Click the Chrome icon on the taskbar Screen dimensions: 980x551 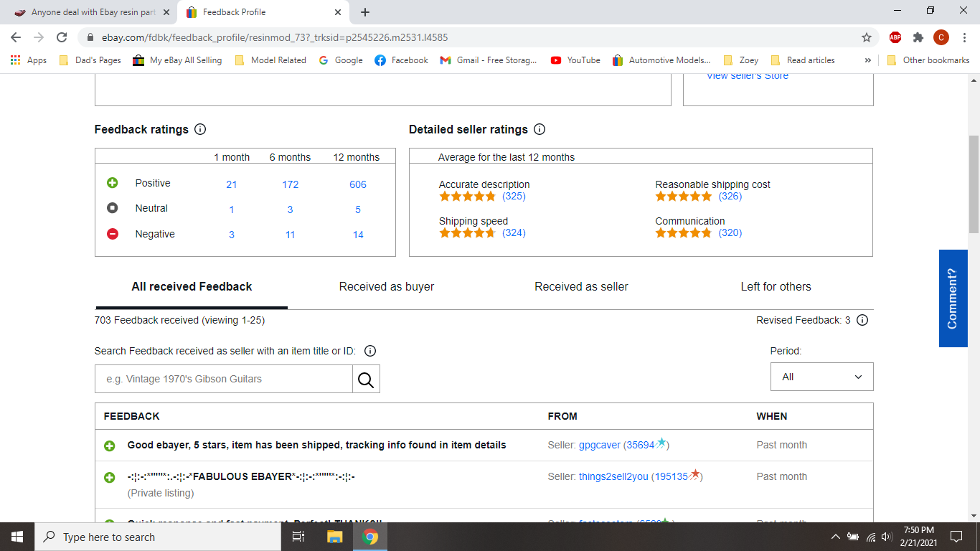pos(370,537)
